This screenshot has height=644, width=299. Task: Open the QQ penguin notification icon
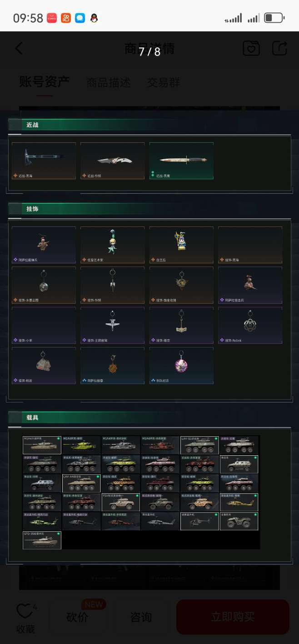point(94,18)
